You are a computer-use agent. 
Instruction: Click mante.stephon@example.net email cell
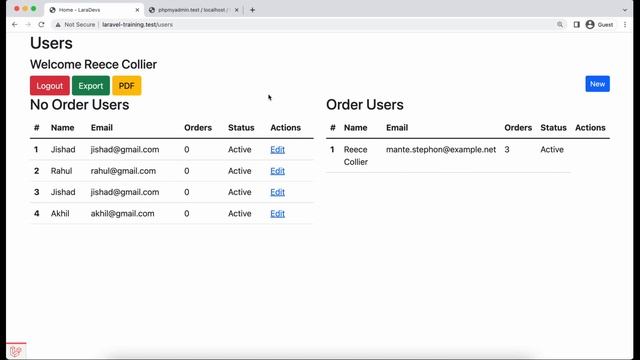[441, 149]
